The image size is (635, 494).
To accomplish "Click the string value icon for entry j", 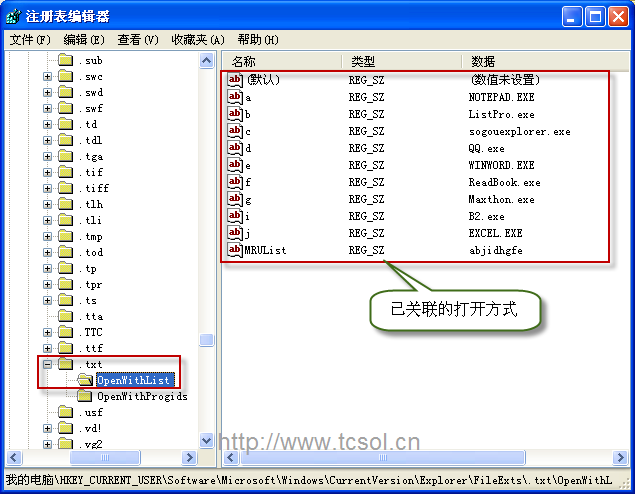I will [x=235, y=233].
